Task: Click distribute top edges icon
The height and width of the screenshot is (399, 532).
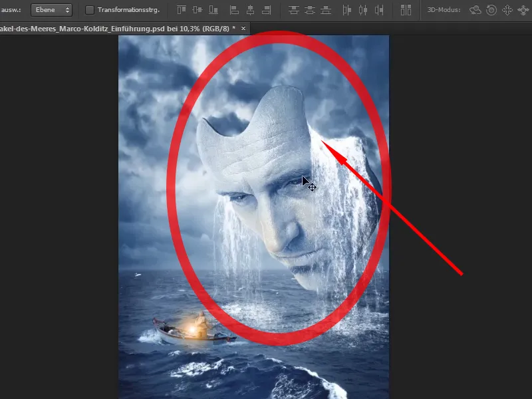Action: click(293, 10)
